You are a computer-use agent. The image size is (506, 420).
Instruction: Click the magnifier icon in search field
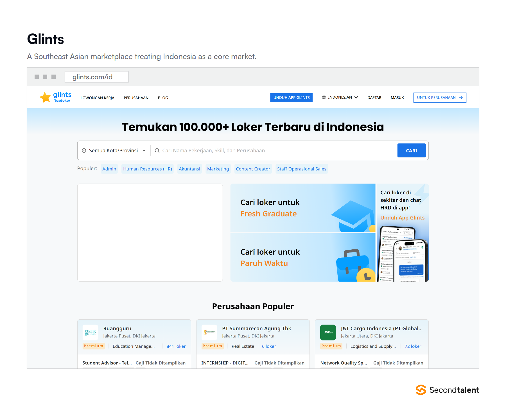[x=157, y=151]
